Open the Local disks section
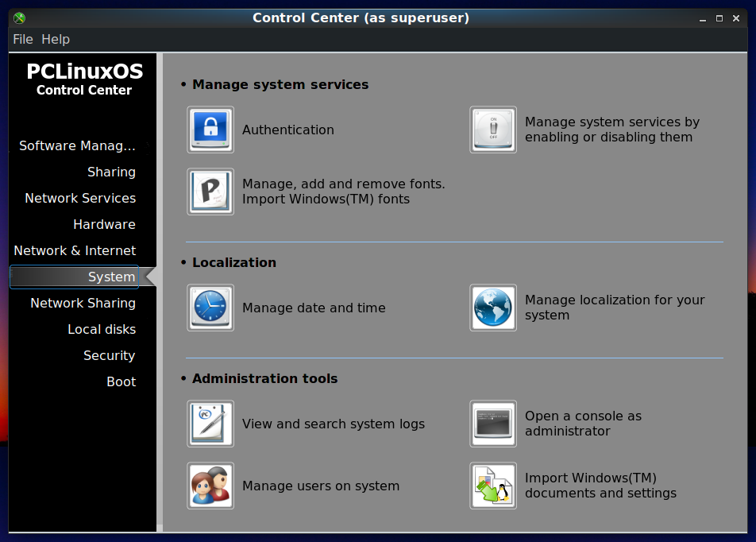Screen dimensions: 756x542 click(102, 329)
